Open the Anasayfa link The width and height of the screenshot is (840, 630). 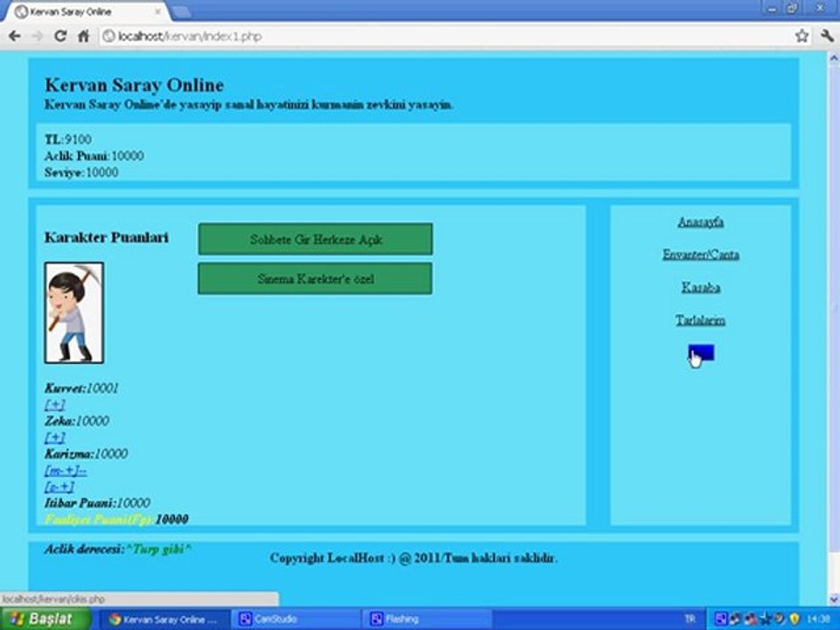pos(700,221)
